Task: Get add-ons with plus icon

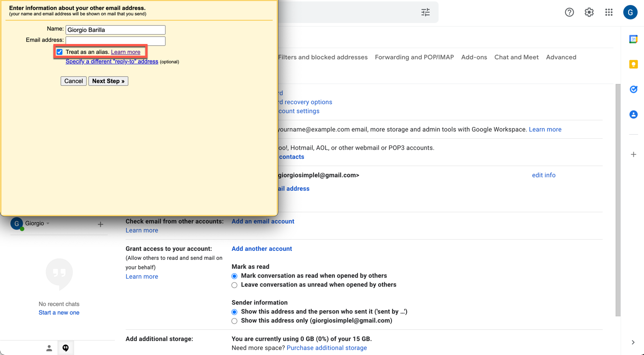Action: [633, 154]
